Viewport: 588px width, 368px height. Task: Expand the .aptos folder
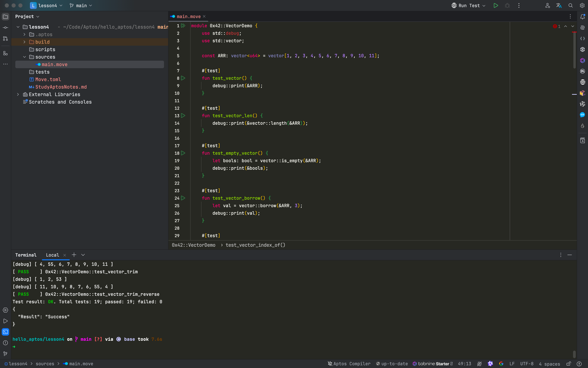tap(24, 34)
